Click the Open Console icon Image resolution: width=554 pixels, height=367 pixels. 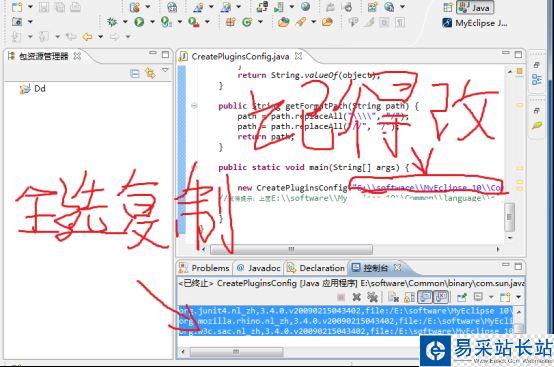505,297
